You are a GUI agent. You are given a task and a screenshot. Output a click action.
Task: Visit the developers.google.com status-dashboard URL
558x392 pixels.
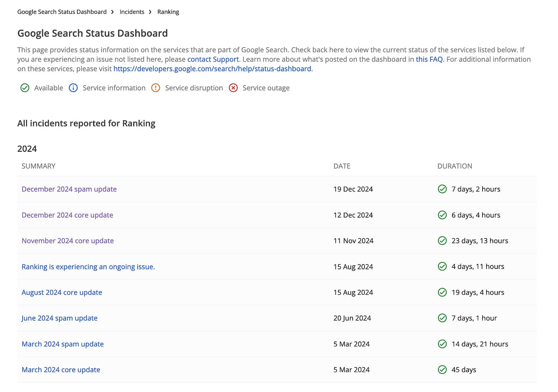tap(212, 69)
